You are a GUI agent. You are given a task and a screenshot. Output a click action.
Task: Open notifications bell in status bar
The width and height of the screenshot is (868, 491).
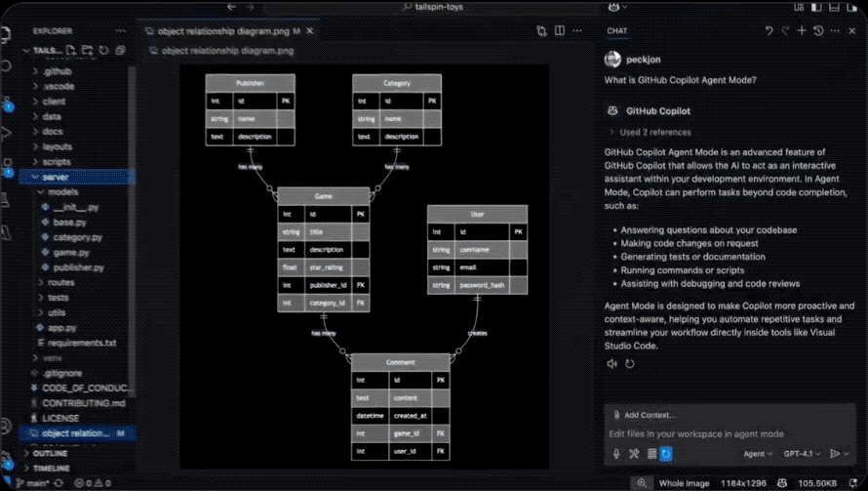[x=853, y=483]
